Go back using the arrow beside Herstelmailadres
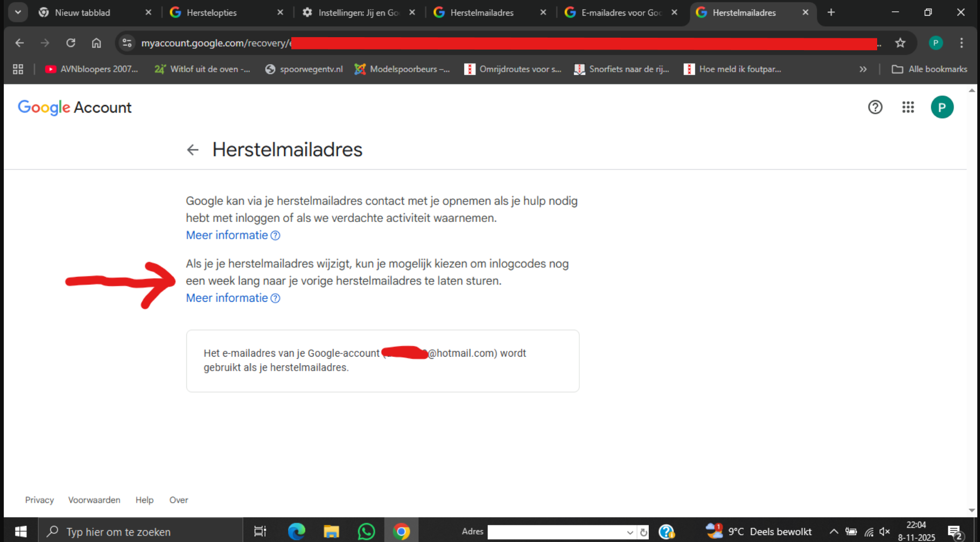The height and width of the screenshot is (542, 980). [193, 150]
